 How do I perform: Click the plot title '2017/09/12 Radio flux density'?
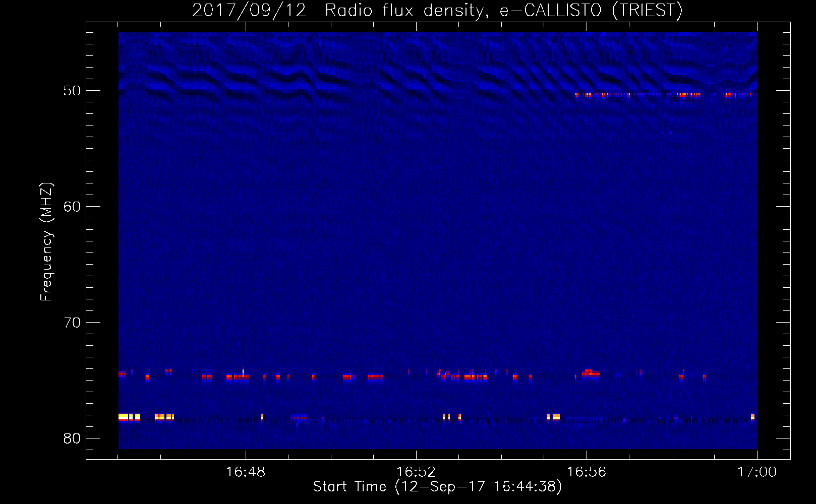[437, 10]
